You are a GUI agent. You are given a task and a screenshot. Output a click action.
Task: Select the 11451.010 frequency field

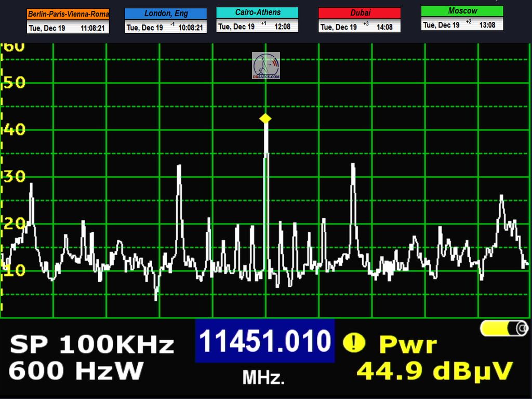tap(265, 341)
